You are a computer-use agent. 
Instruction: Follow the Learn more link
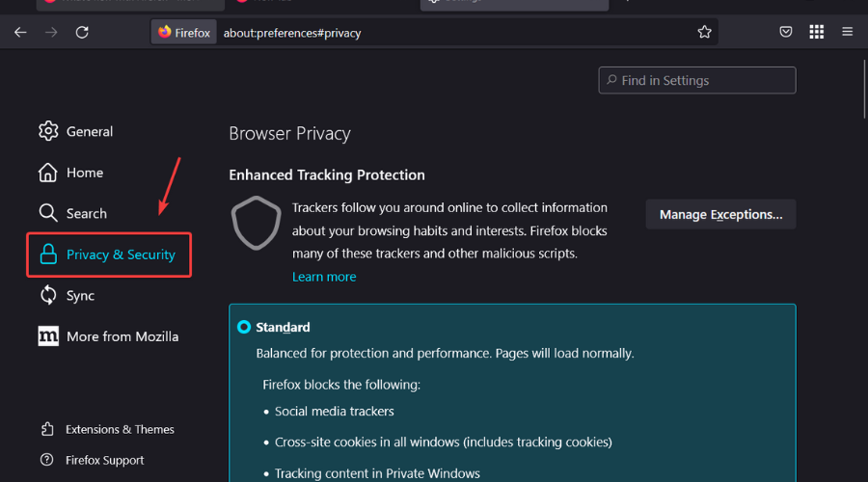pyautogui.click(x=324, y=277)
